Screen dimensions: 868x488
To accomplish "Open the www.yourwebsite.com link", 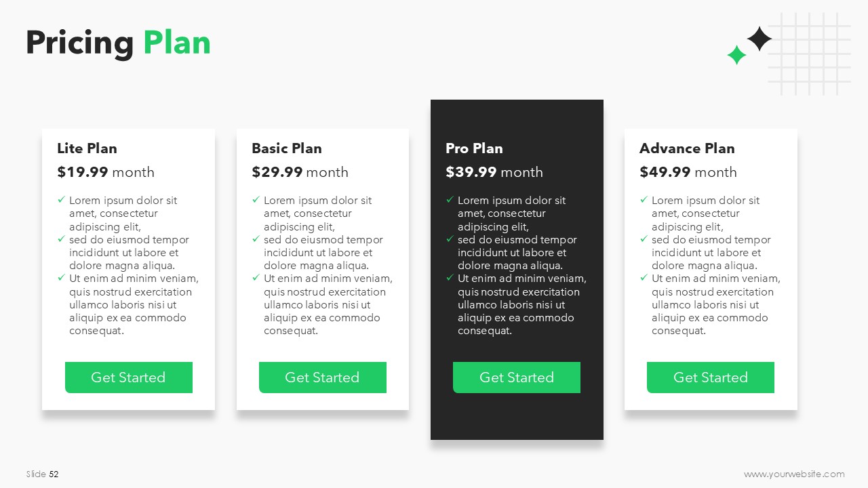I will coord(794,474).
